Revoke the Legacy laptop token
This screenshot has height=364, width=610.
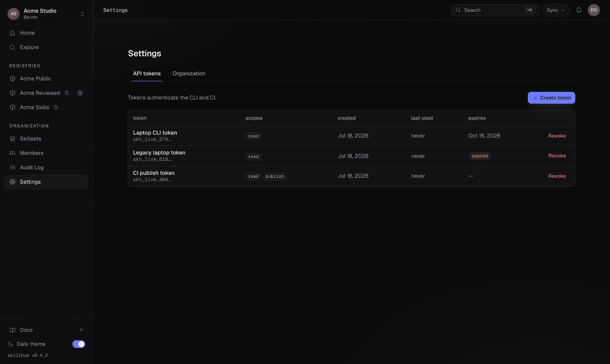coord(557,156)
